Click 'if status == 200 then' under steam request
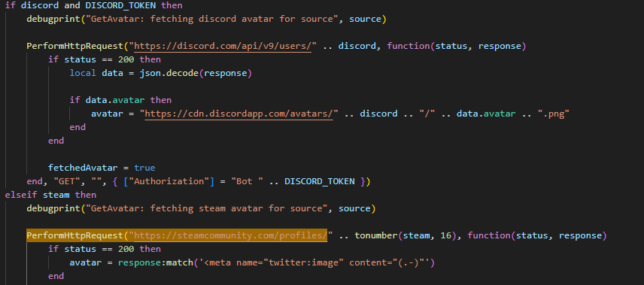The height and width of the screenshot is (285, 644). [x=105, y=249]
